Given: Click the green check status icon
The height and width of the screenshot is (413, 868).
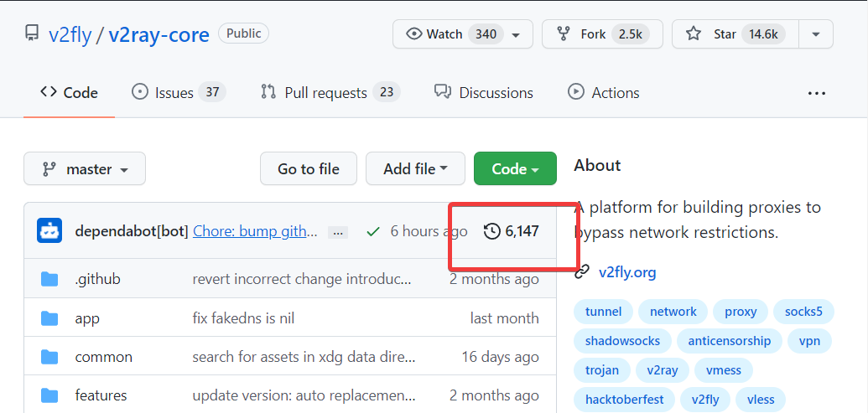Looking at the screenshot, I should coord(373,231).
